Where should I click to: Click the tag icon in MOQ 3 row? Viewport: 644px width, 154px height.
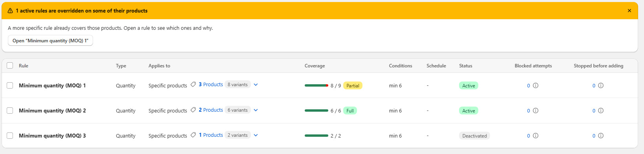[x=193, y=135]
